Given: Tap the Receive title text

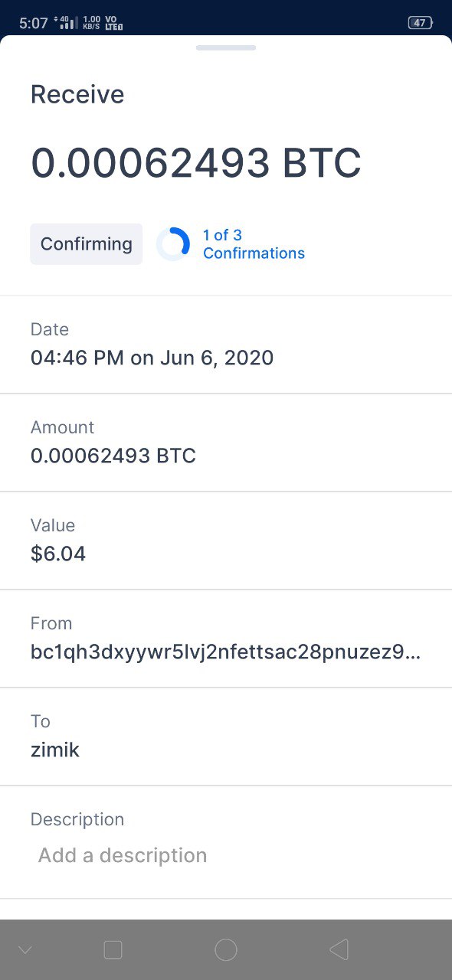Looking at the screenshot, I should (77, 94).
